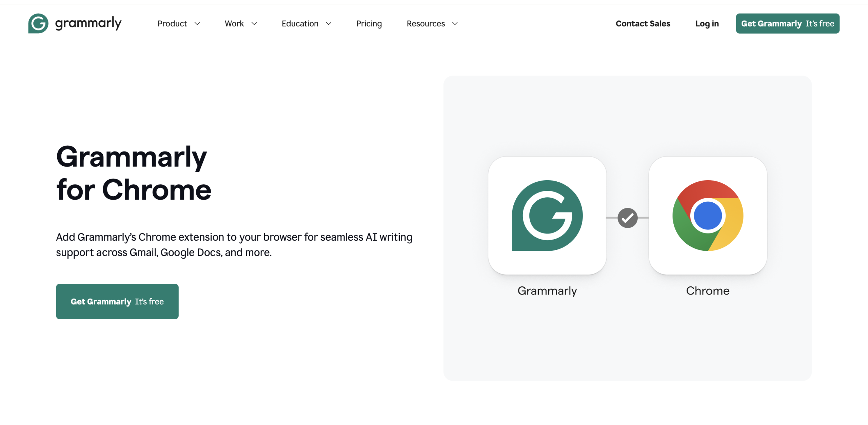The width and height of the screenshot is (868, 425).
Task: Click the large Grammarly app icon tile
Action: pos(547,216)
